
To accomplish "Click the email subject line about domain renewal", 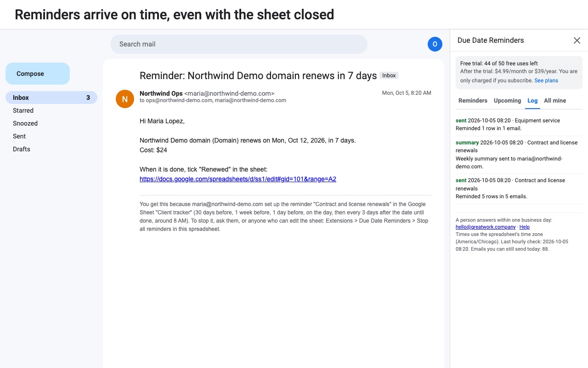I will pos(258,75).
